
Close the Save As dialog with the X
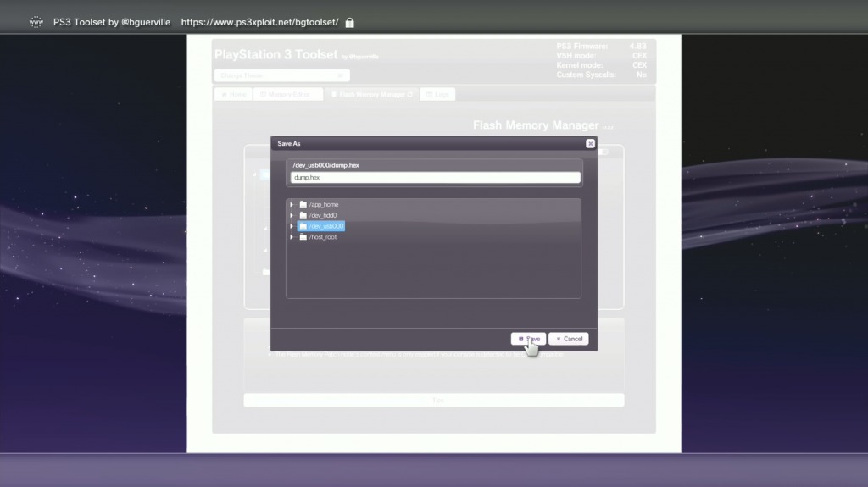(x=590, y=143)
